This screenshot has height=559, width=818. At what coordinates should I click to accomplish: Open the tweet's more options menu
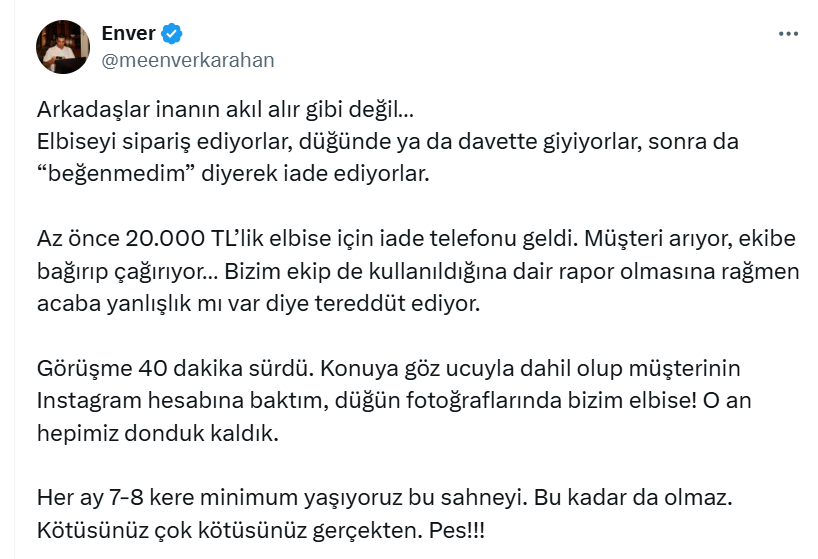pos(788,33)
